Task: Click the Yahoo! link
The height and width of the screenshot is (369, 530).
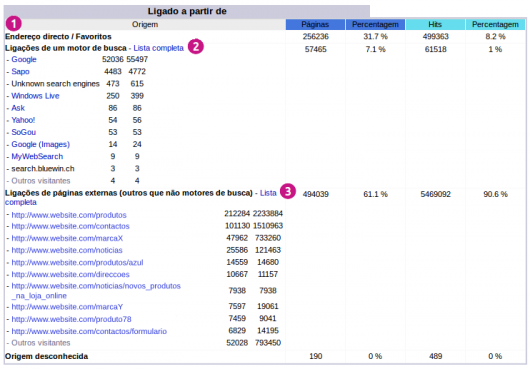Action: 23,120
